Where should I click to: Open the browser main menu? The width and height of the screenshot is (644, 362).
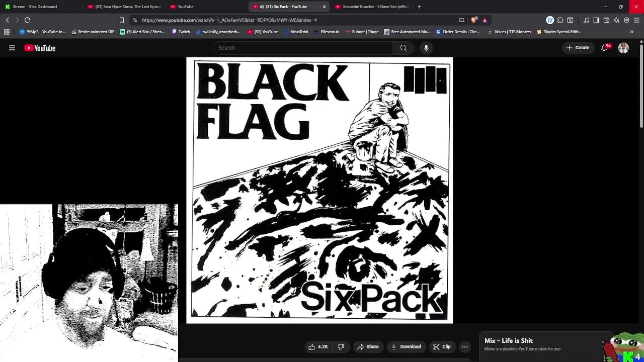pyautogui.click(x=636, y=20)
